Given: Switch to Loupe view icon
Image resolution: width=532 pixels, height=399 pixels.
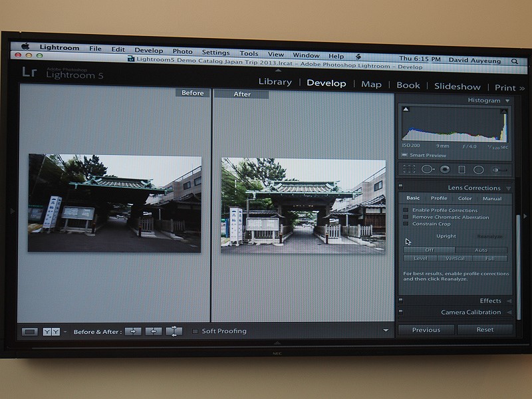Looking at the screenshot, I should tap(29, 331).
